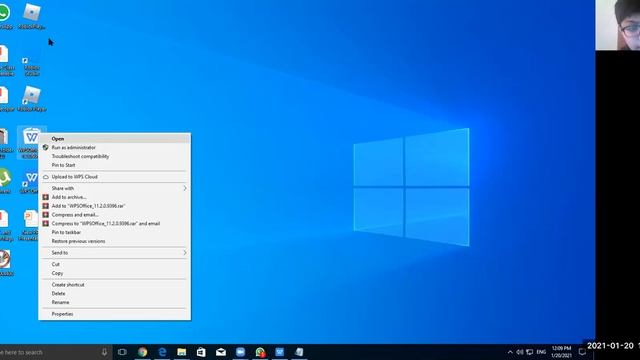Select the highlighted WPSOffice installer desktop icon

(x=29, y=143)
